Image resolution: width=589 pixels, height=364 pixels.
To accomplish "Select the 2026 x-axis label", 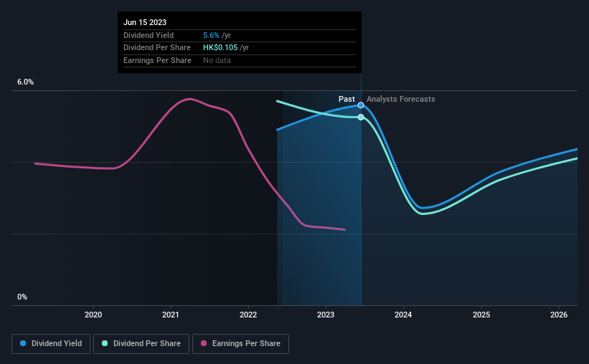I will point(559,315).
